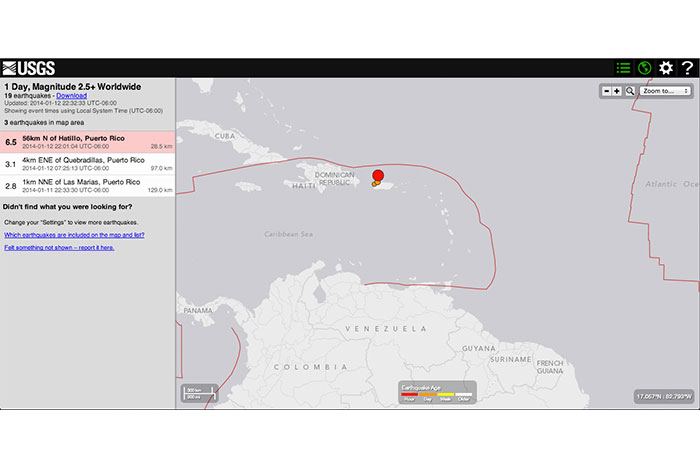Click the coordinates readout on the map
The width and height of the screenshot is (700, 467).
tap(662, 397)
